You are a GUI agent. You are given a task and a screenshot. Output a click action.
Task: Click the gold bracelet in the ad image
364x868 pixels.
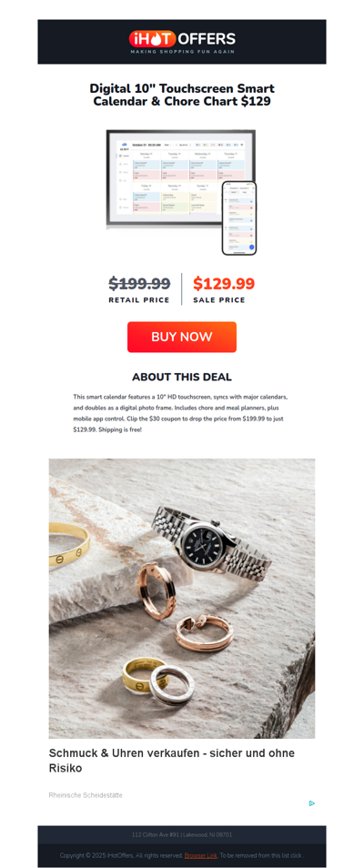click(x=68, y=545)
